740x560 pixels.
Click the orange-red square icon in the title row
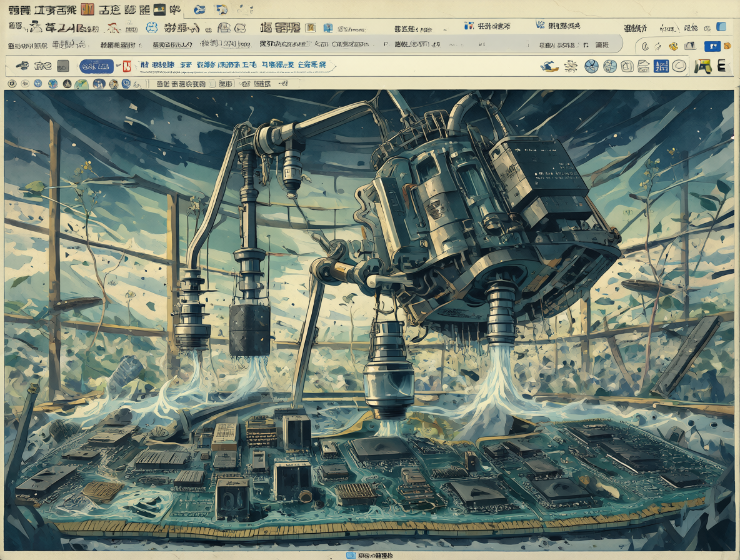[87, 9]
